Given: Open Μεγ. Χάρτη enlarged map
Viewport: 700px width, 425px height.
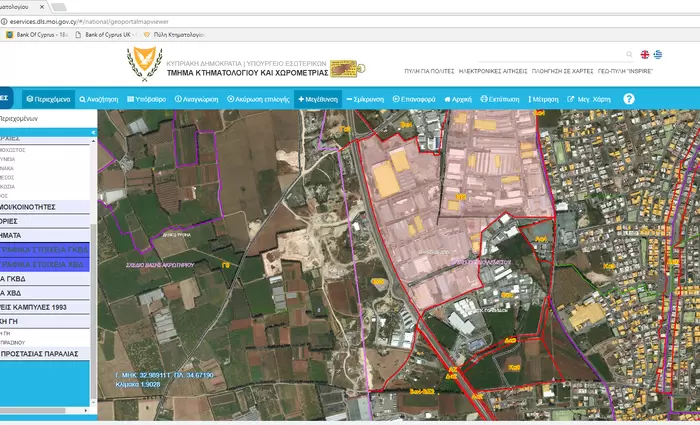Looking at the screenshot, I should (587, 100).
